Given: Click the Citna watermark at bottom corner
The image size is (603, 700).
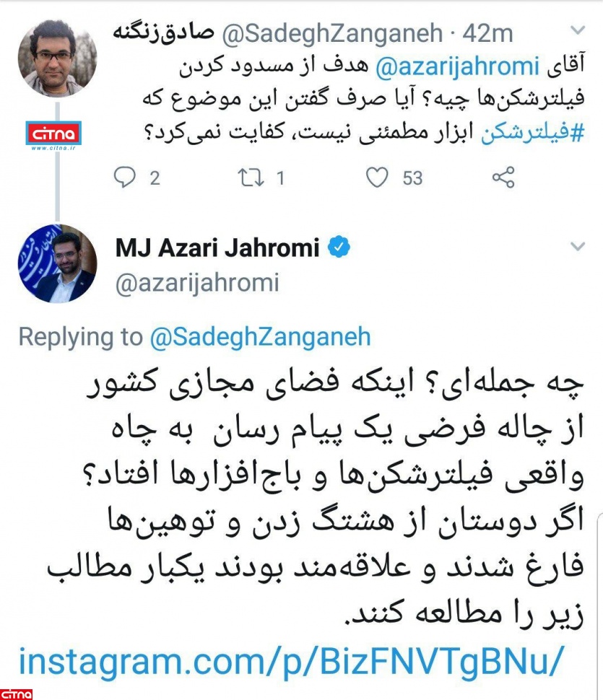Looking at the screenshot, I should point(17,694).
